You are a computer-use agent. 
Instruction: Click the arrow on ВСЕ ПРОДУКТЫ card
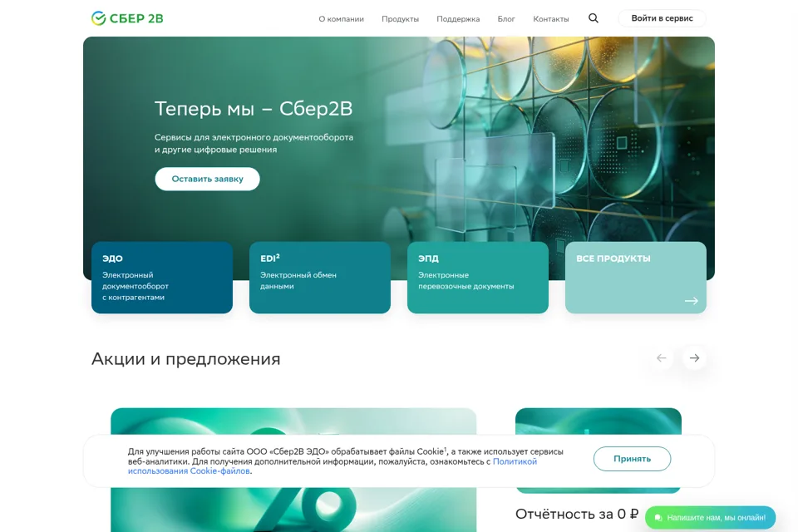click(x=691, y=301)
